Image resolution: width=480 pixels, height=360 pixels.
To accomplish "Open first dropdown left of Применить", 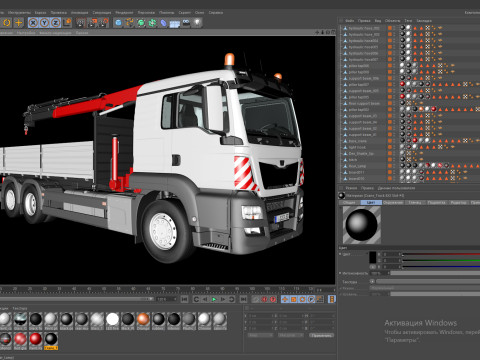I will 261,335.
